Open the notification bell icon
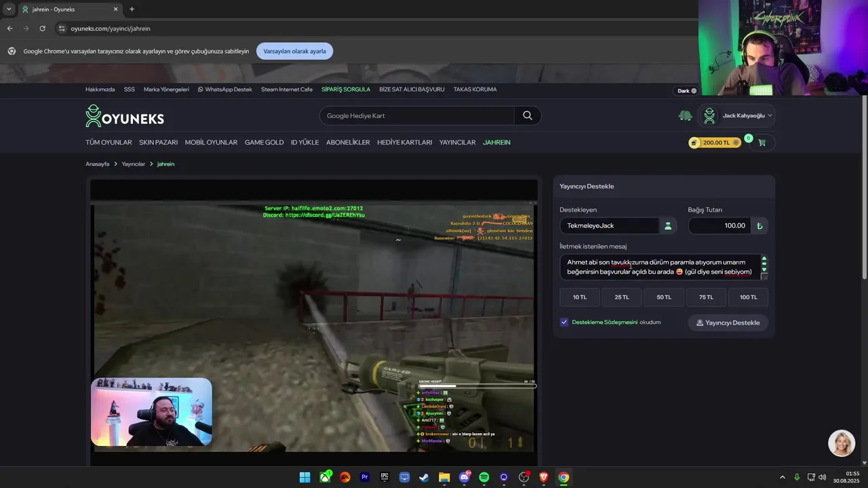 685,116
